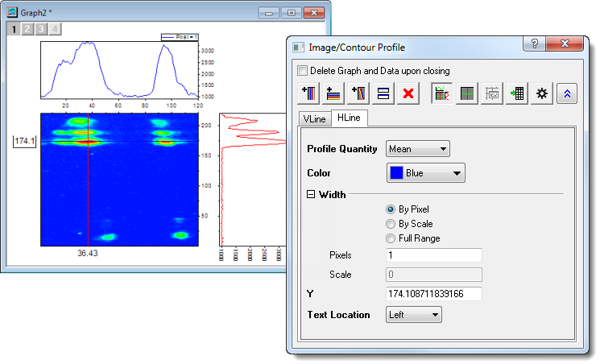Click the add horizontal line icon
This screenshot has width=600, height=364.
tap(334, 93)
